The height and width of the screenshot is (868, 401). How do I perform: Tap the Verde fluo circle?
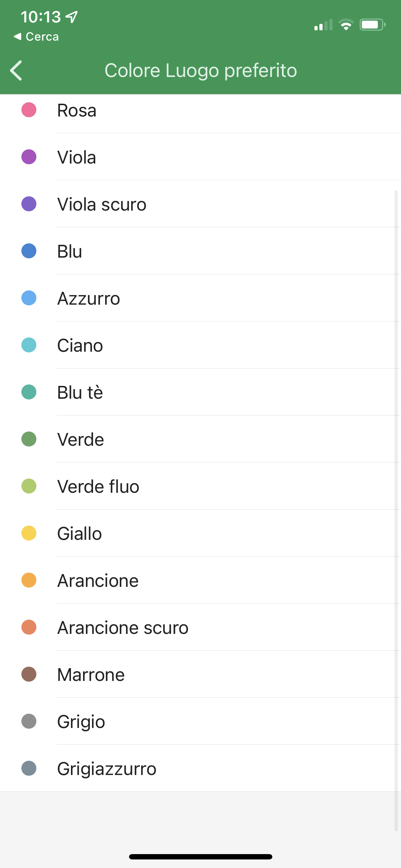tap(29, 486)
